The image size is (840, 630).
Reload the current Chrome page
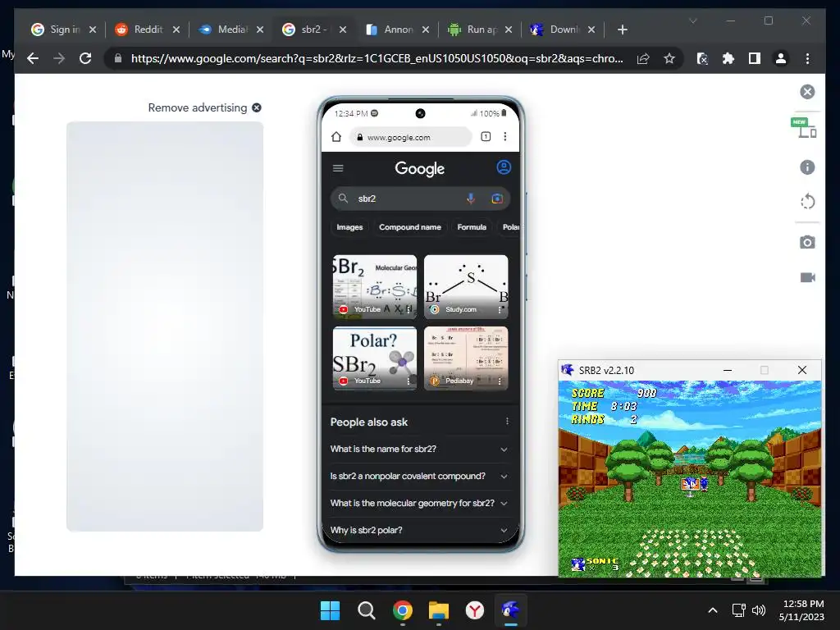[85, 58]
